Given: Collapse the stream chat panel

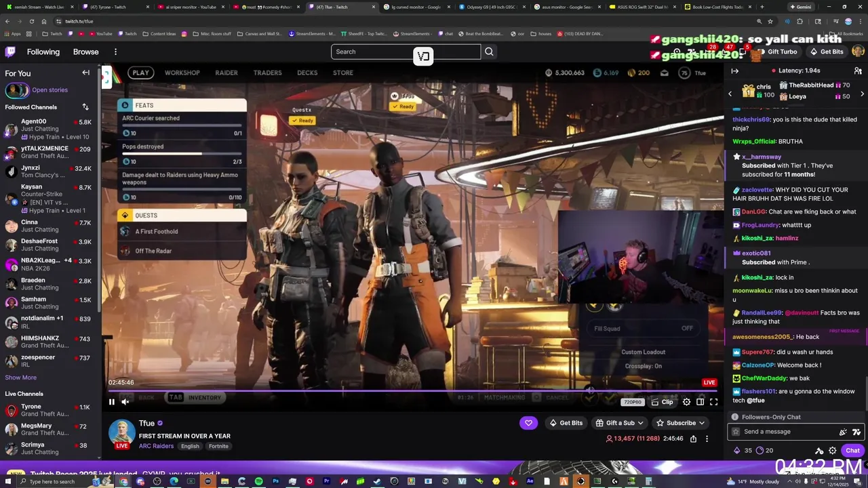Looking at the screenshot, I should pyautogui.click(x=734, y=70).
